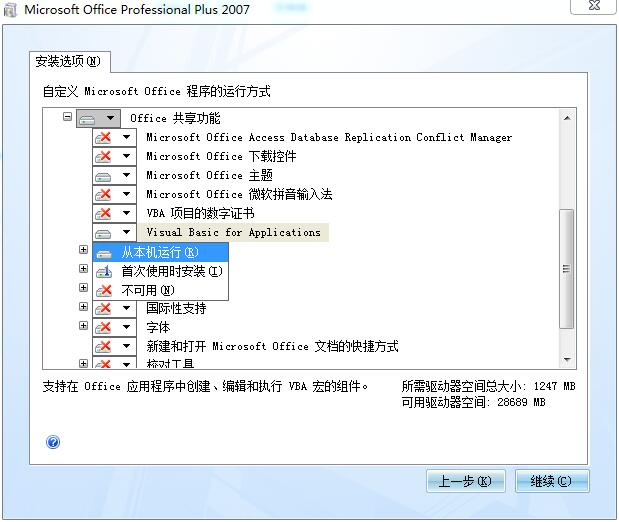
Task: Open the dropdown arrow for 新建和打开 Office 文档的快捷方式
Action: tap(126, 346)
